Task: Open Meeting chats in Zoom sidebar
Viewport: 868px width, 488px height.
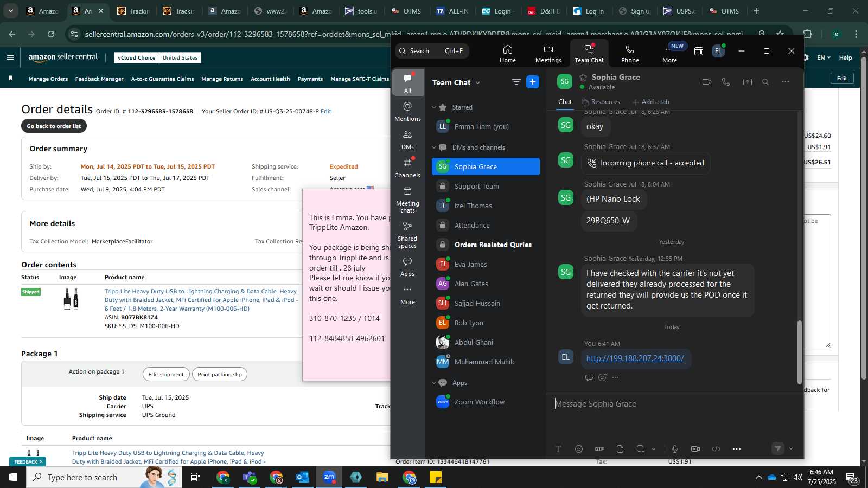Action: pos(407,200)
